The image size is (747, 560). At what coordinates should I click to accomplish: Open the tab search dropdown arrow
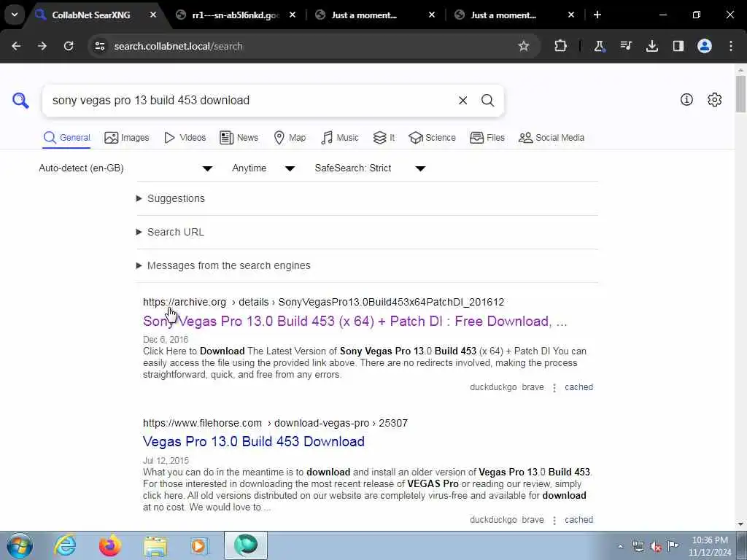pyautogui.click(x=15, y=15)
